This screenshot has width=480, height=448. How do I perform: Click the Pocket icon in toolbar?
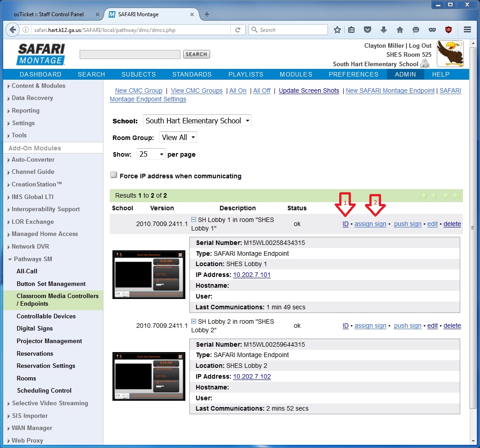pos(368,30)
